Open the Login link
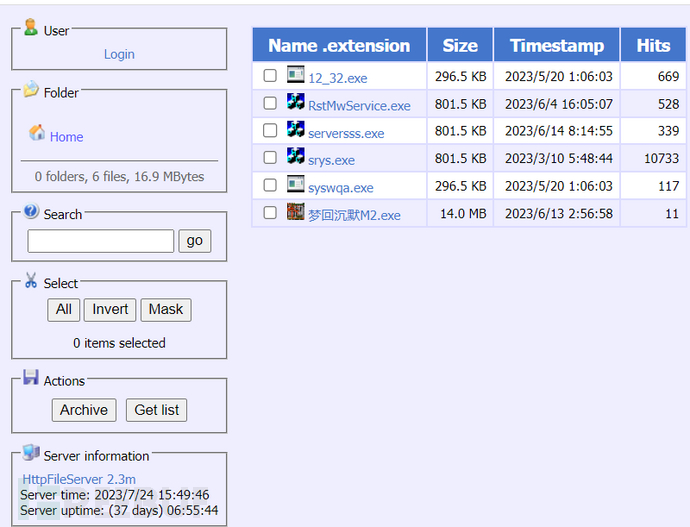Image resolution: width=690 pixels, height=527 pixels. pos(119,54)
